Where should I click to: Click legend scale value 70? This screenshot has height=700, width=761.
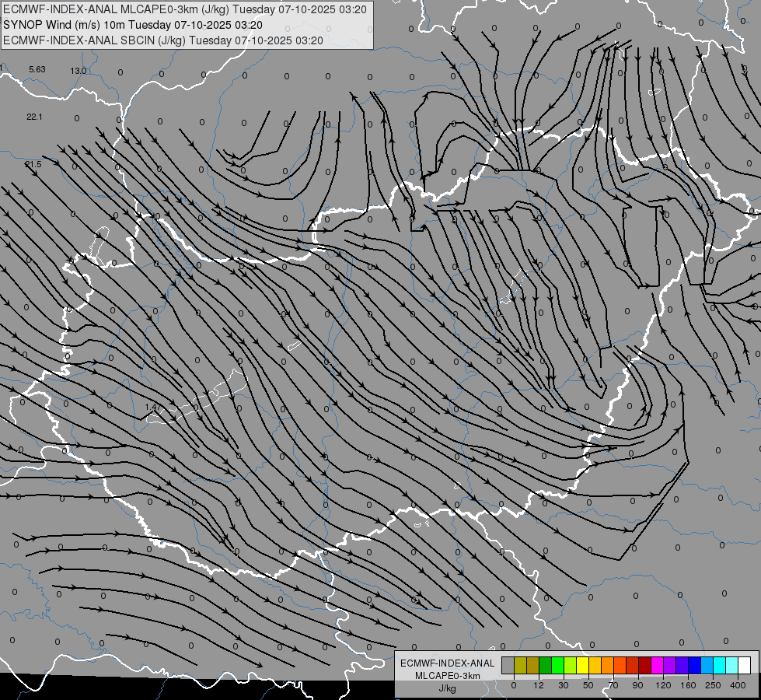pyautogui.click(x=613, y=685)
